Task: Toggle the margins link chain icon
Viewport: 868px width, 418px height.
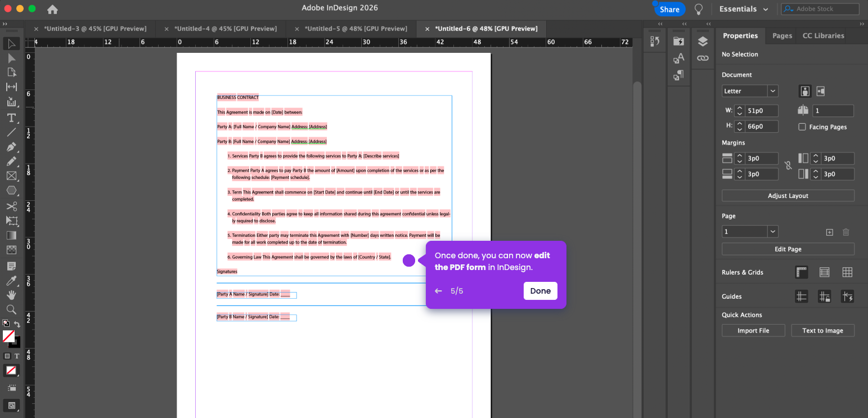Action: point(788,167)
